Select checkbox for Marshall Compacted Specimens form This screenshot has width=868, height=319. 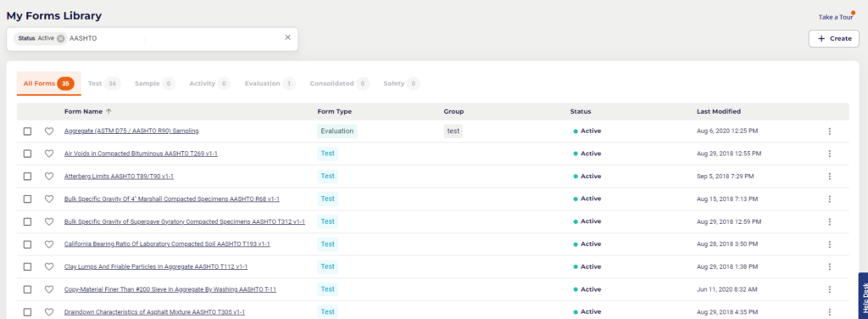tap(27, 199)
